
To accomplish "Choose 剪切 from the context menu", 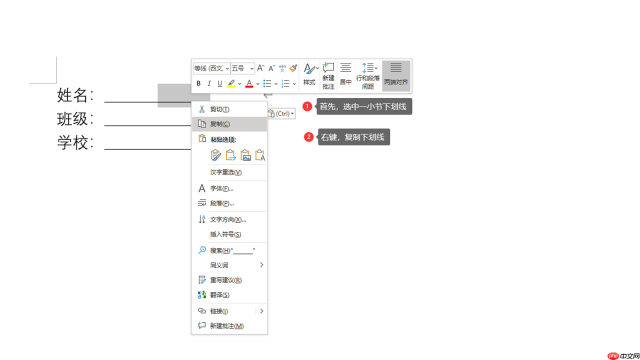I will point(229,109).
